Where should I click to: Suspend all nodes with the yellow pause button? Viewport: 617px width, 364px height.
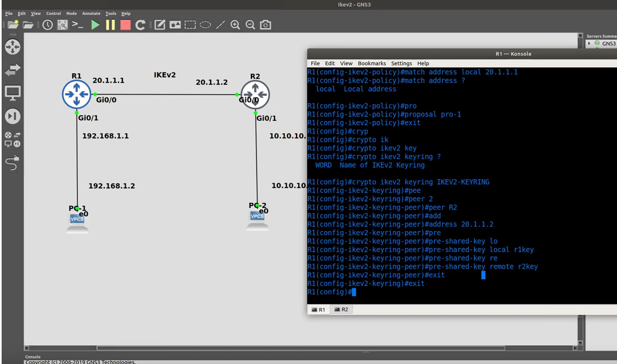click(x=110, y=25)
